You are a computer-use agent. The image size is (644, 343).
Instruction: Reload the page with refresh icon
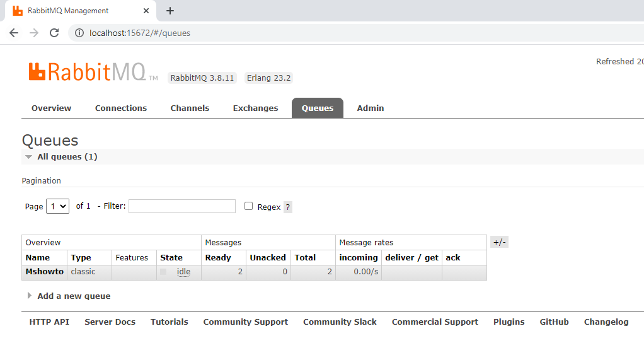click(x=54, y=33)
